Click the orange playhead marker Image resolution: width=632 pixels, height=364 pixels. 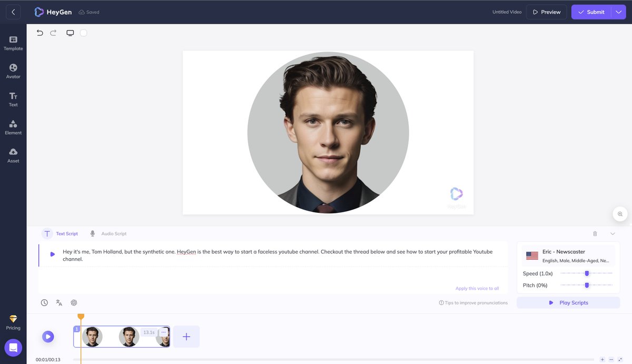81,317
